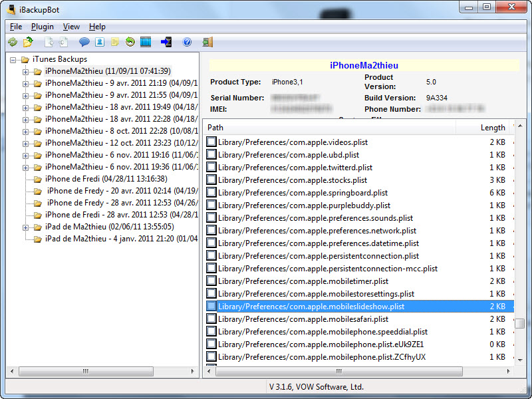Select the com.apple.preferences.network.plist file row
This screenshot has width=532, height=399.
tap(360, 231)
